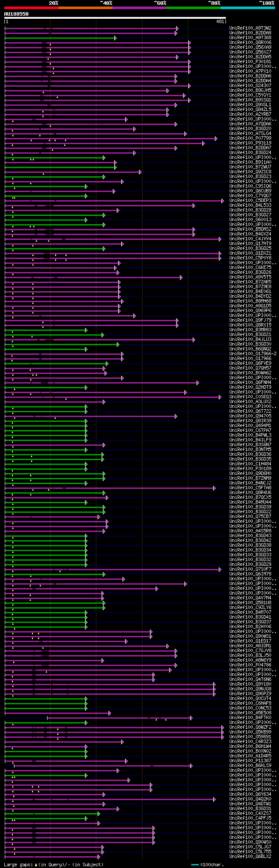The height and width of the screenshot is (868, 279).
Task: Open the UniRef100_Q7S0F7 hit
Action: [x=250, y=569]
